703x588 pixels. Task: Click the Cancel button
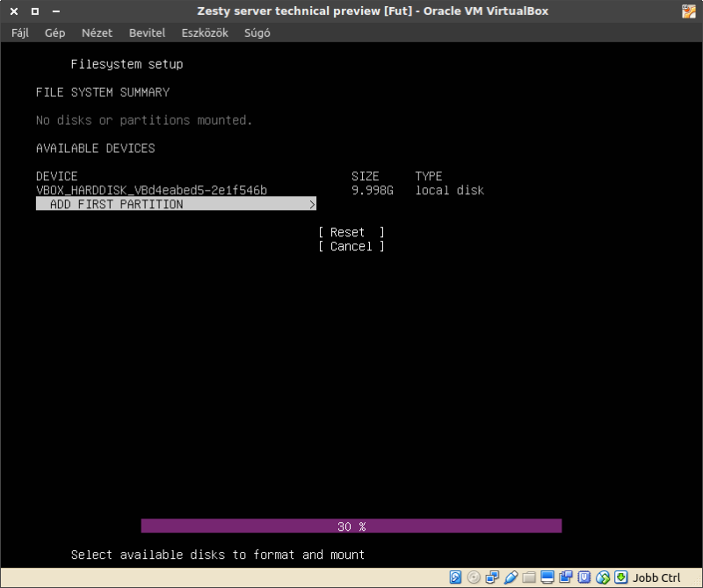pyautogui.click(x=351, y=246)
